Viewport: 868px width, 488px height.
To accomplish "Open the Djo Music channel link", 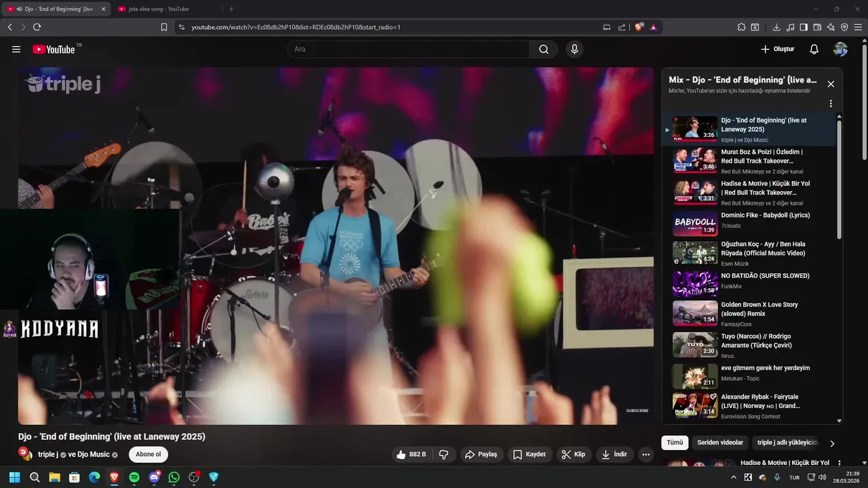I will tap(89, 454).
